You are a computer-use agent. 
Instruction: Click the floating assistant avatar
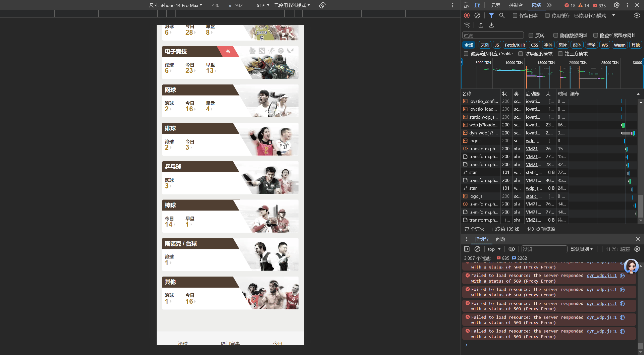[x=631, y=267]
